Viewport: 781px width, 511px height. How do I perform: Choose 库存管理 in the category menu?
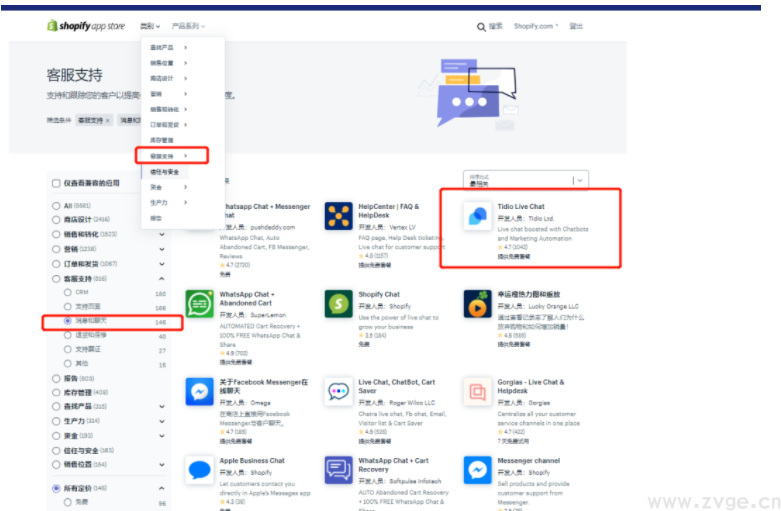(x=160, y=141)
